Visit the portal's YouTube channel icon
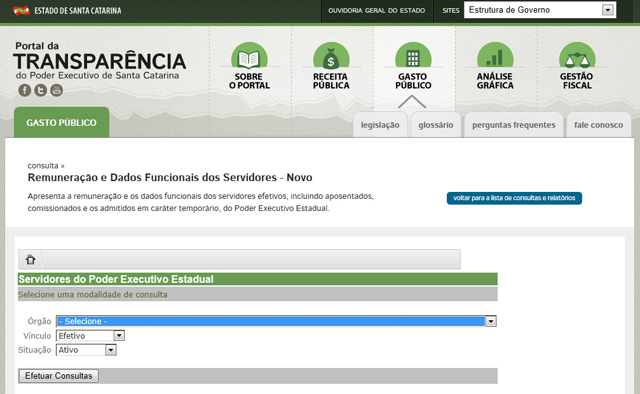The image size is (640, 394). pyautogui.click(x=56, y=90)
